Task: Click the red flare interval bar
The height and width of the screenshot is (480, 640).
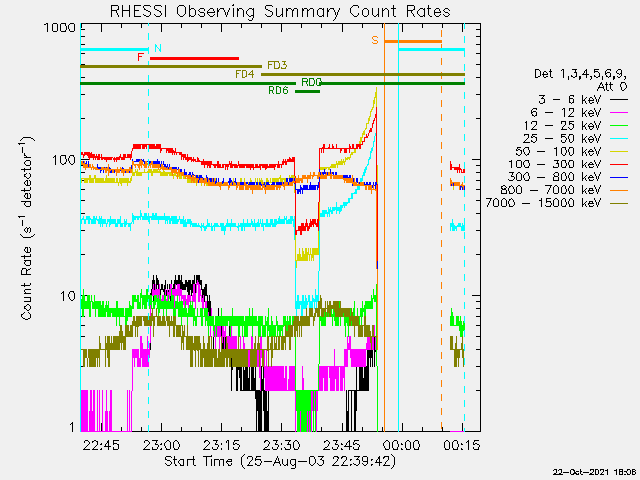Action: coord(194,58)
